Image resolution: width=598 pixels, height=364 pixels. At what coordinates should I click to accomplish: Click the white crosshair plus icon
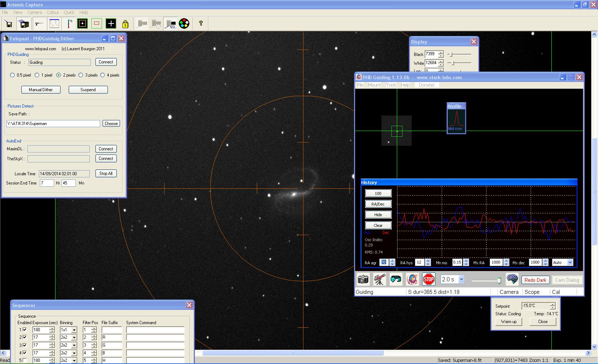[x=111, y=24]
